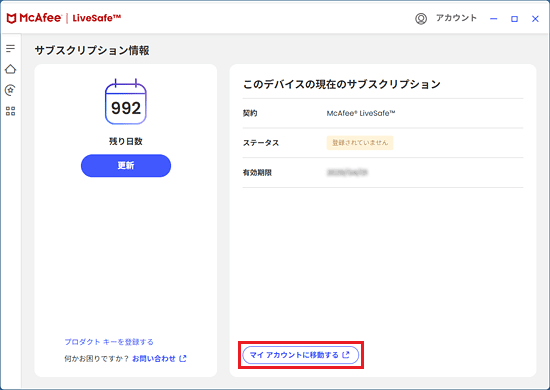Viewport: 550px width, 390px height.
Task: Click the account profile avatar icon
Action: 421,19
